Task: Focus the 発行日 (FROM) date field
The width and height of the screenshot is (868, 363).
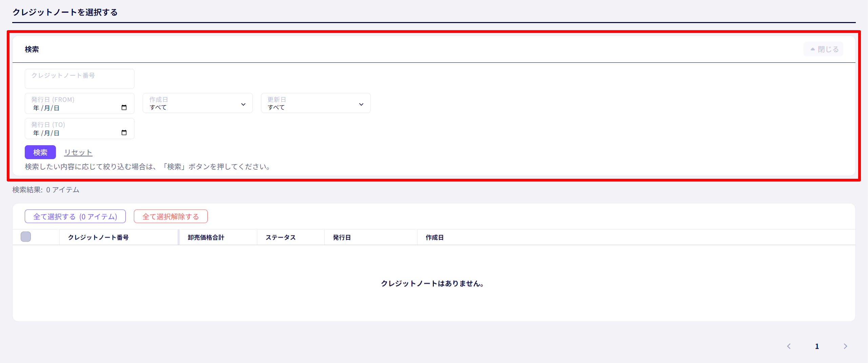Action: coord(80,103)
